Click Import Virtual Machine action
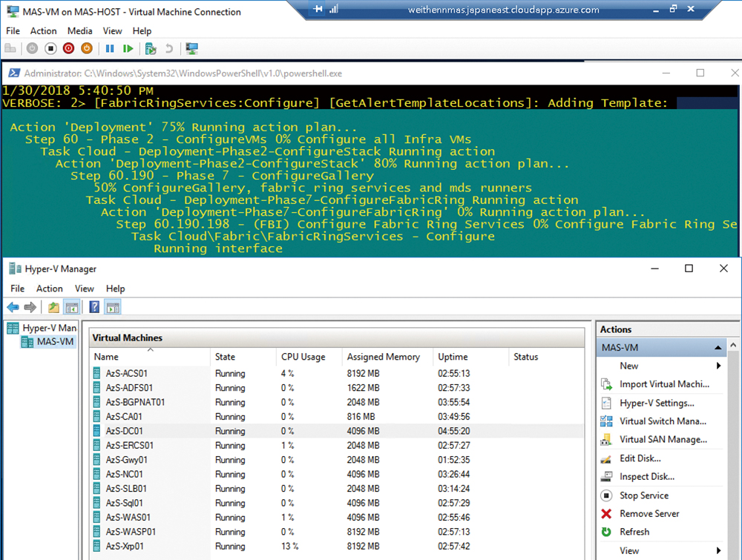742x560 pixels. click(x=664, y=384)
